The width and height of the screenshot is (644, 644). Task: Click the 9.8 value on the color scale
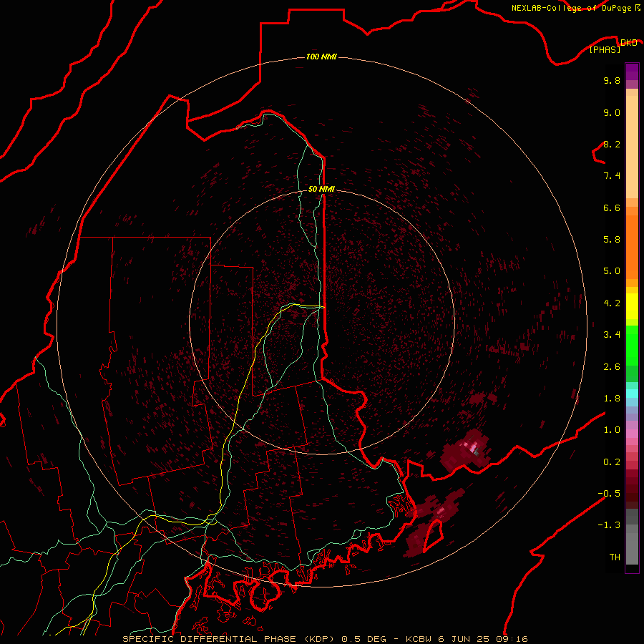(612, 80)
